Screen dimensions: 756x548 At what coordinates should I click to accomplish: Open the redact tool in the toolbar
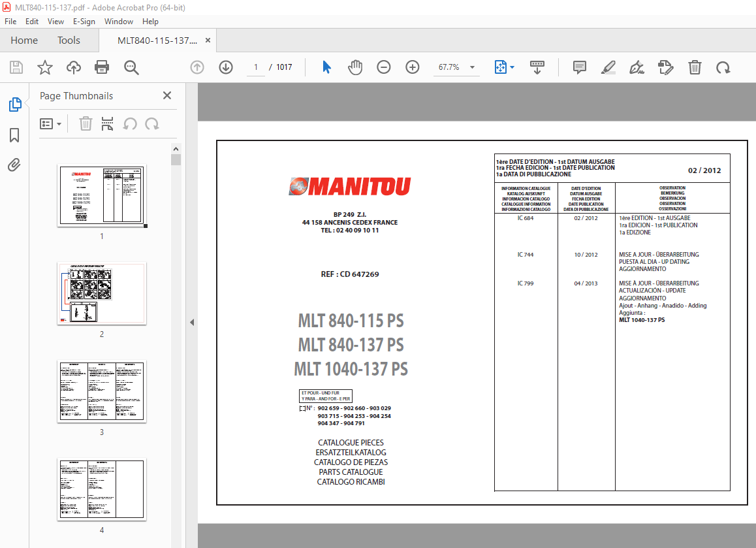point(666,67)
